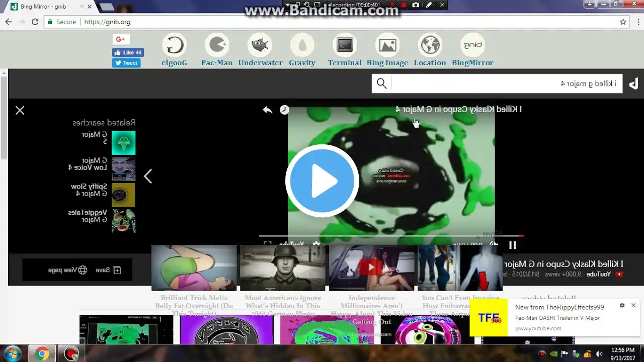
Task: Click the VeggieTales G Major thumbnail
Action: point(123,221)
